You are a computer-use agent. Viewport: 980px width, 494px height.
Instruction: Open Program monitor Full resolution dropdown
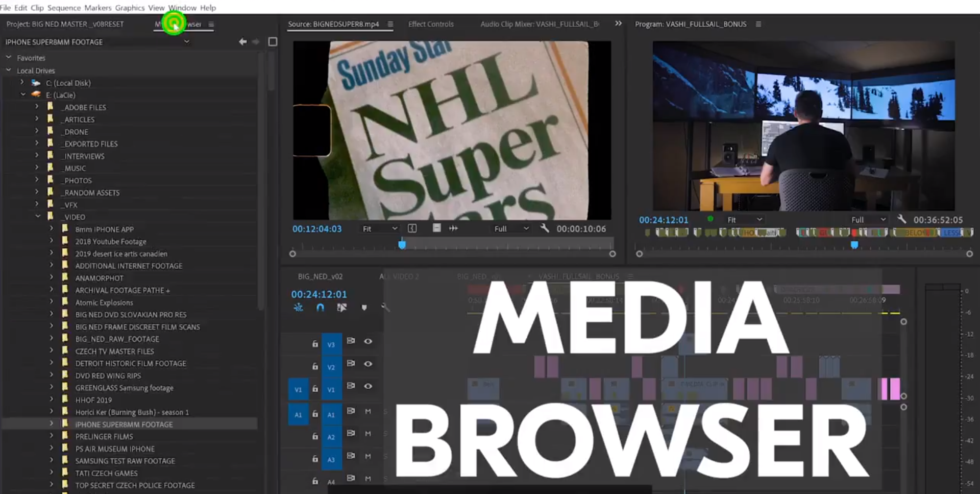869,220
